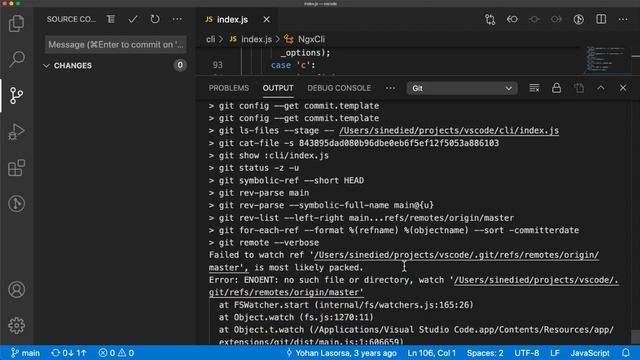Screen dimensions: 640x360
Task: Switch to the Debug Console tab
Action: coord(339,88)
